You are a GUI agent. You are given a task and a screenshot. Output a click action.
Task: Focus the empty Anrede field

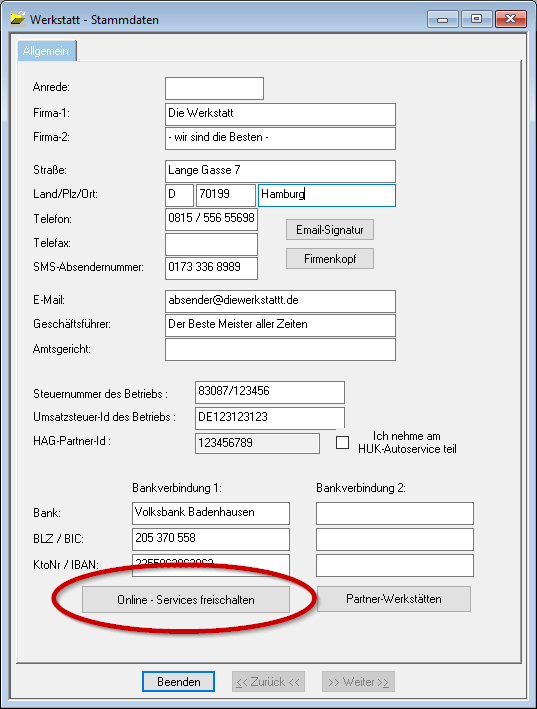tap(214, 88)
